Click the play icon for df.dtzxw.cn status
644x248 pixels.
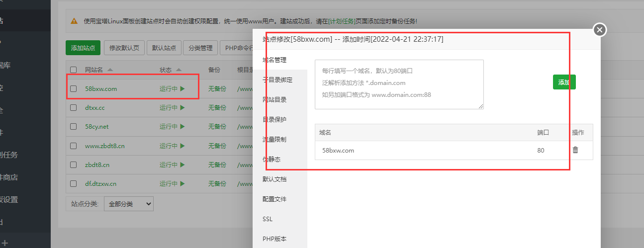coord(183,184)
